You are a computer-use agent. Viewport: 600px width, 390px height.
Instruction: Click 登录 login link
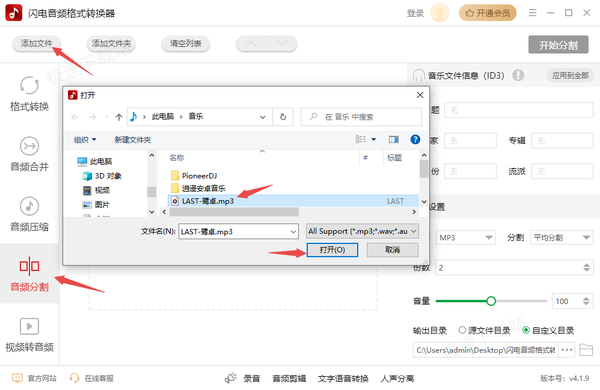[415, 13]
